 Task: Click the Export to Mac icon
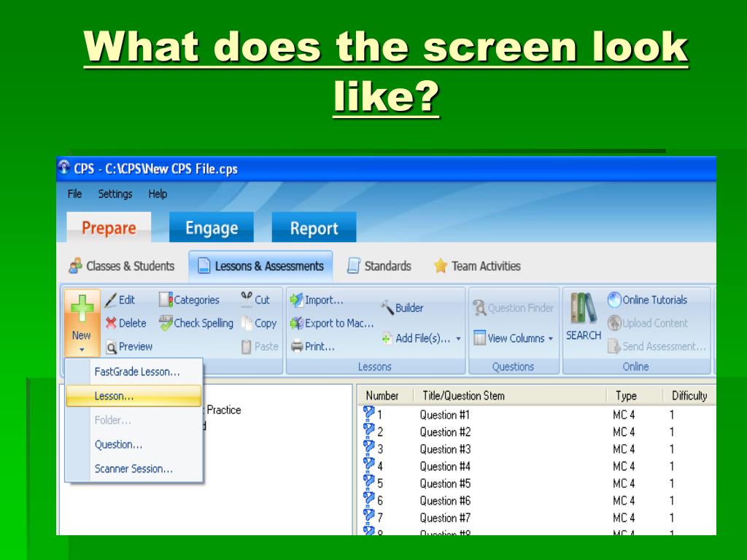[296, 323]
